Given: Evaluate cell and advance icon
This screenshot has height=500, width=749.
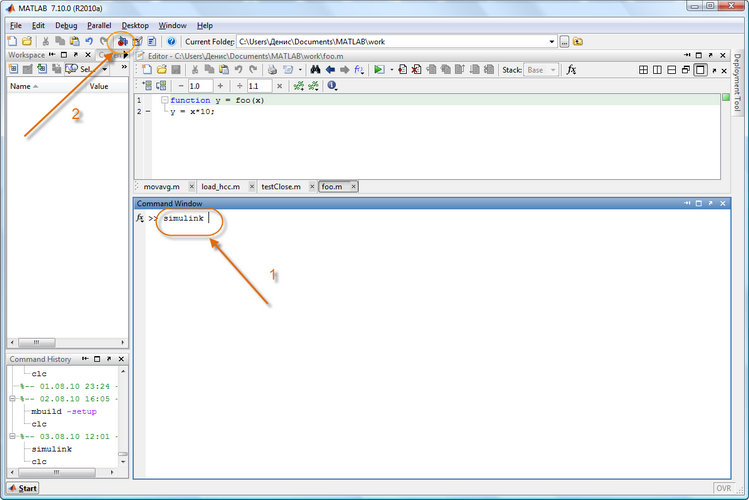Looking at the screenshot, I should 161,86.
